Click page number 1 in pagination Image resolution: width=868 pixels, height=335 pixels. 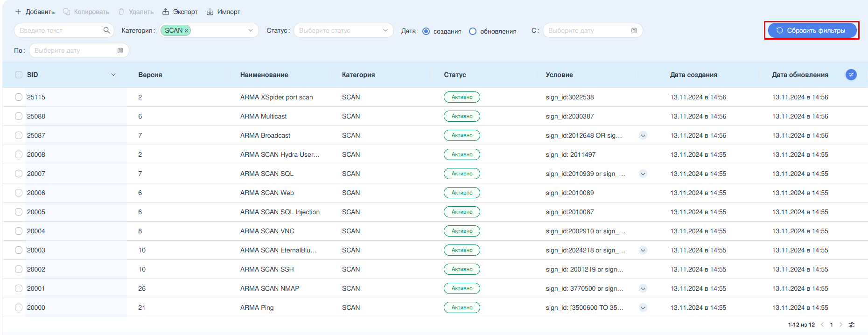click(832, 325)
